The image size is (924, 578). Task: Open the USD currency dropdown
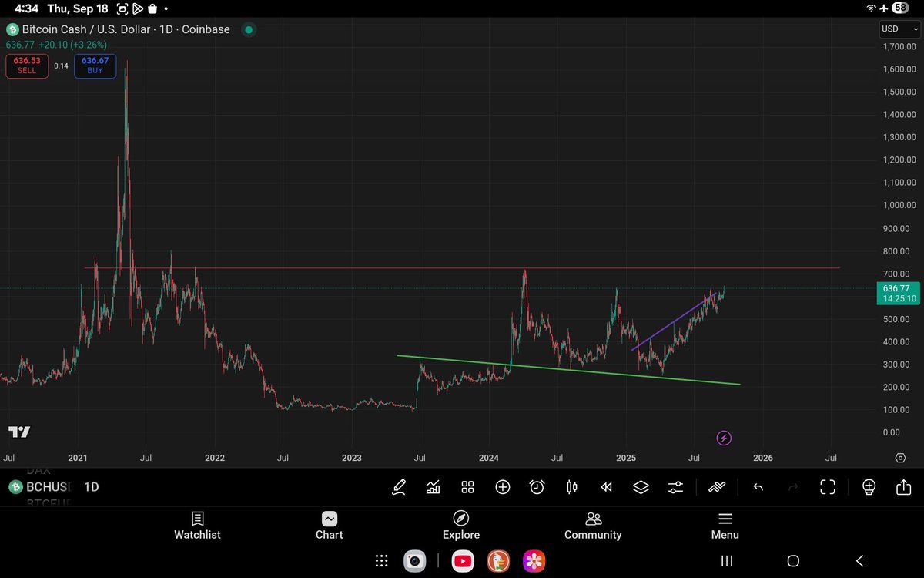899,29
